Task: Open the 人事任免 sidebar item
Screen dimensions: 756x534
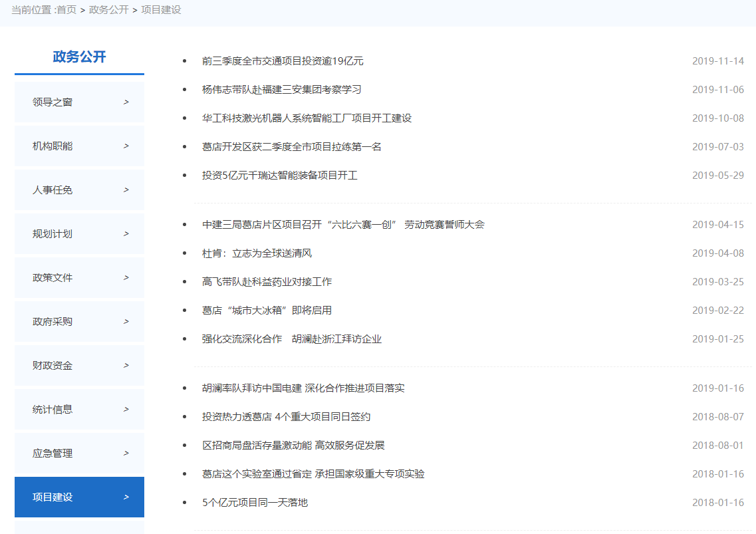Action: point(79,190)
